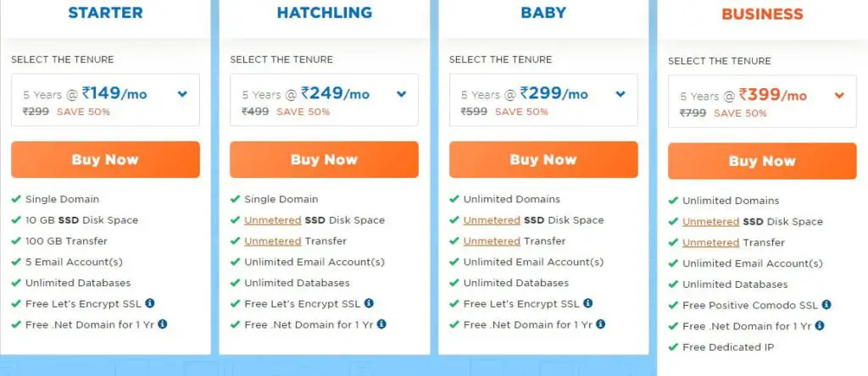Image resolution: width=868 pixels, height=376 pixels.
Task: Buy the Starter plan now
Action: 105,159
